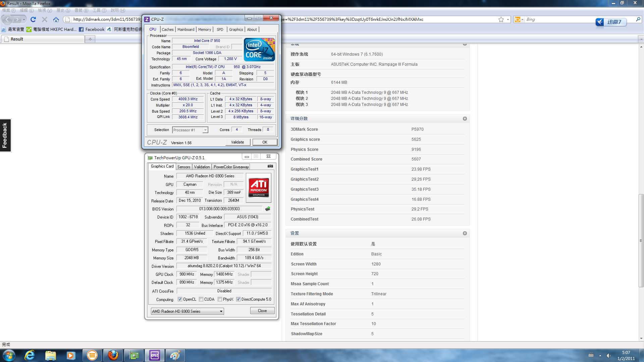Toggle the CUDA checkbox in GPU-Z

point(201,299)
